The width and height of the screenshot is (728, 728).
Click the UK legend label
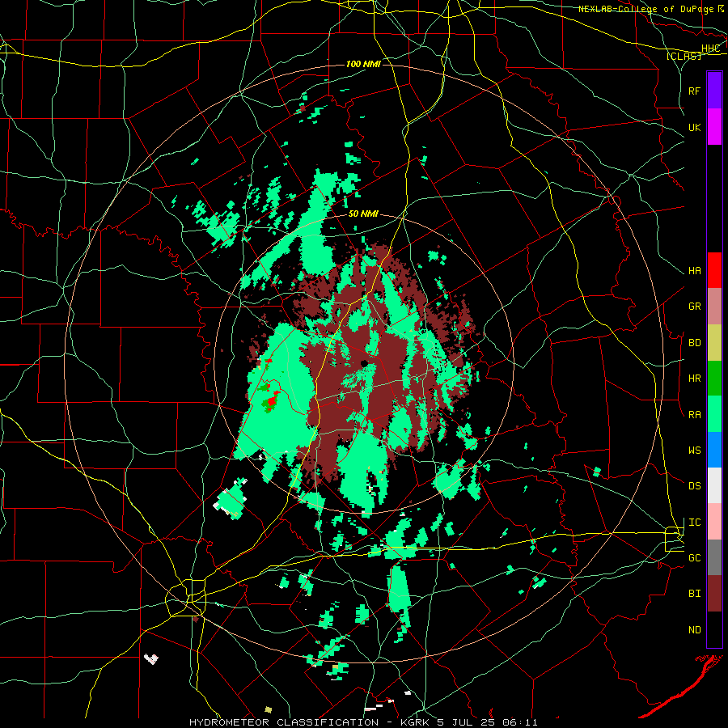coord(694,127)
